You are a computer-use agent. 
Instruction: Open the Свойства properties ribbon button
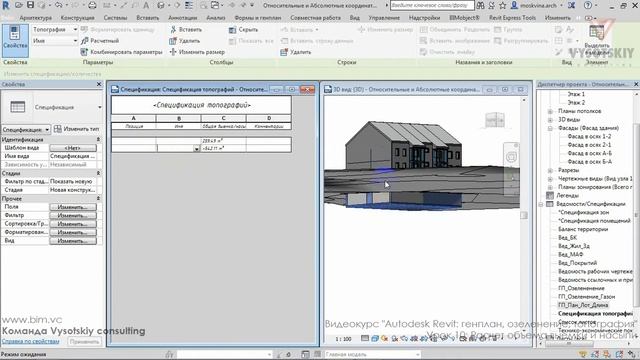pos(15,40)
